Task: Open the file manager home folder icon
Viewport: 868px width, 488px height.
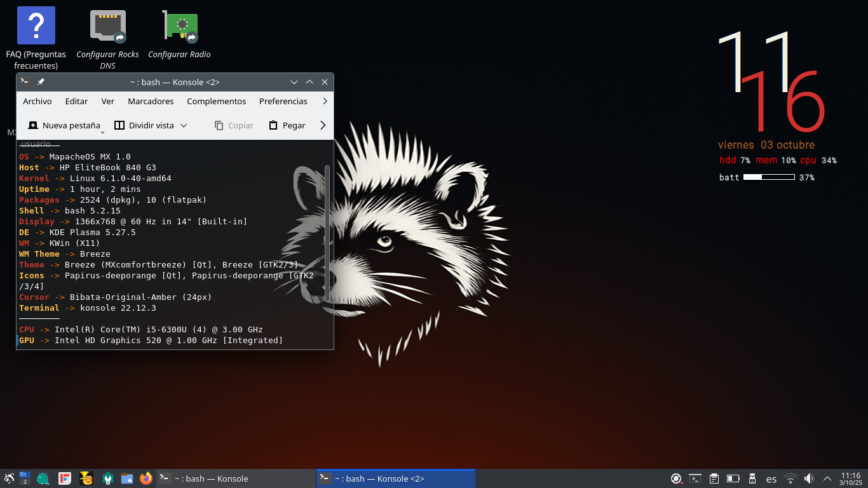Action: [127, 478]
